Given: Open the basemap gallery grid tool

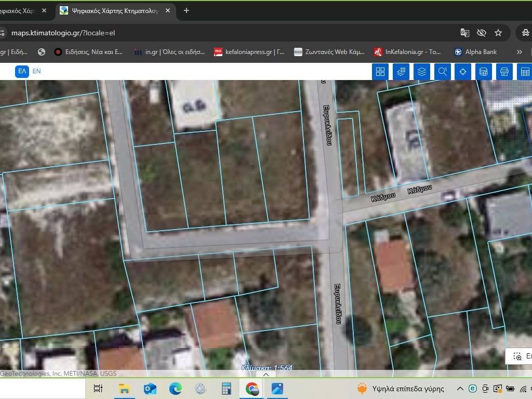Looking at the screenshot, I should point(380,72).
